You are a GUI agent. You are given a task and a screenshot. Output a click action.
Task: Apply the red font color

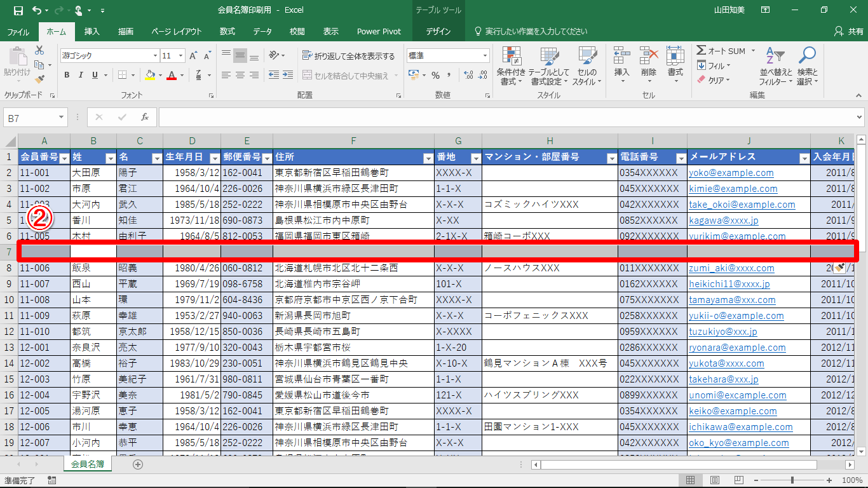tap(171, 75)
